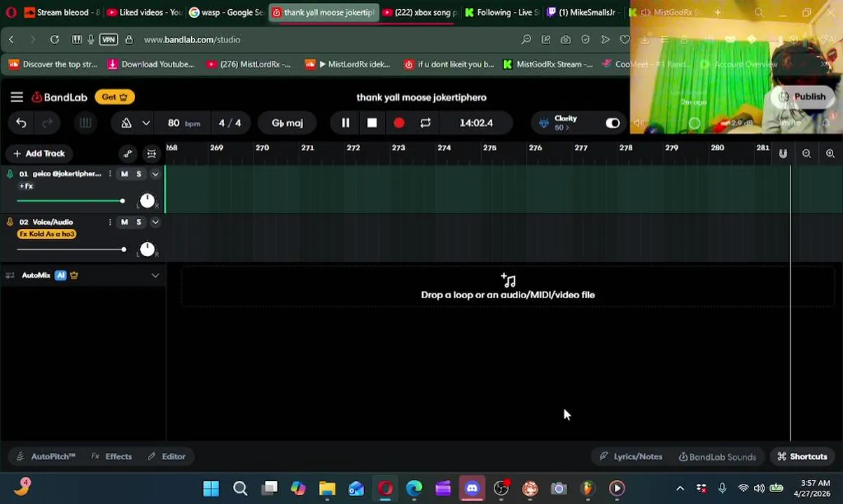843x504 pixels.
Task: Zoom out the timeline
Action: pyautogui.click(x=807, y=154)
